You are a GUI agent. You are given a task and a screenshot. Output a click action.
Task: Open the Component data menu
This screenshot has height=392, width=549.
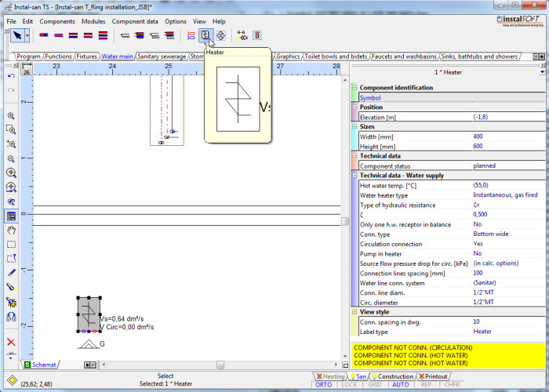pyautogui.click(x=135, y=21)
